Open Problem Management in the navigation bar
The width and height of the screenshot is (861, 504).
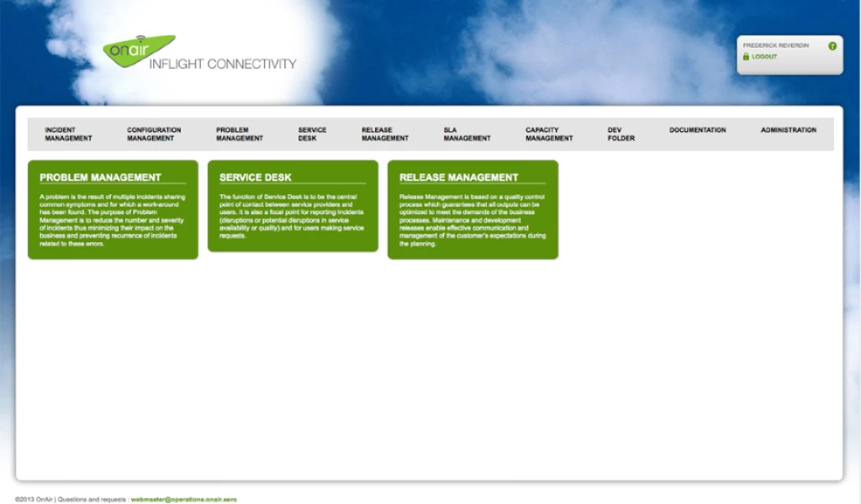(239, 134)
